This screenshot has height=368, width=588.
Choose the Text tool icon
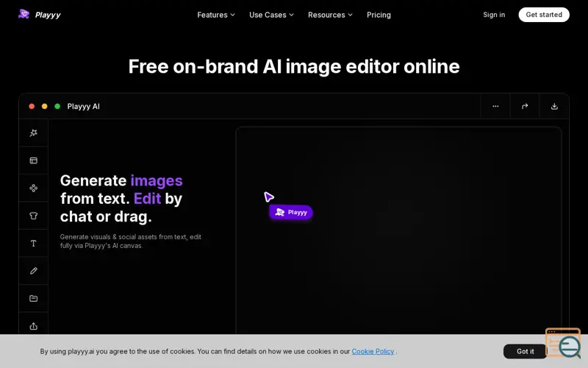click(33, 244)
